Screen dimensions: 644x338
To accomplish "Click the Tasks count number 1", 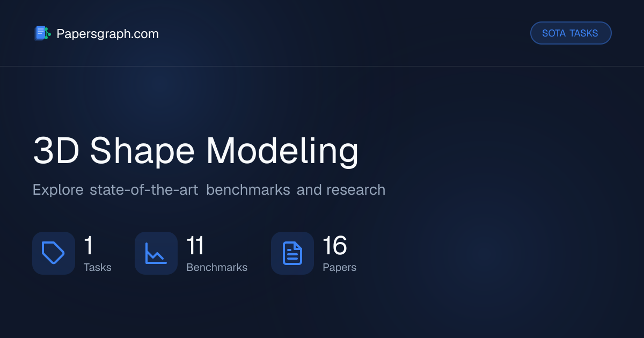I will point(89,246).
